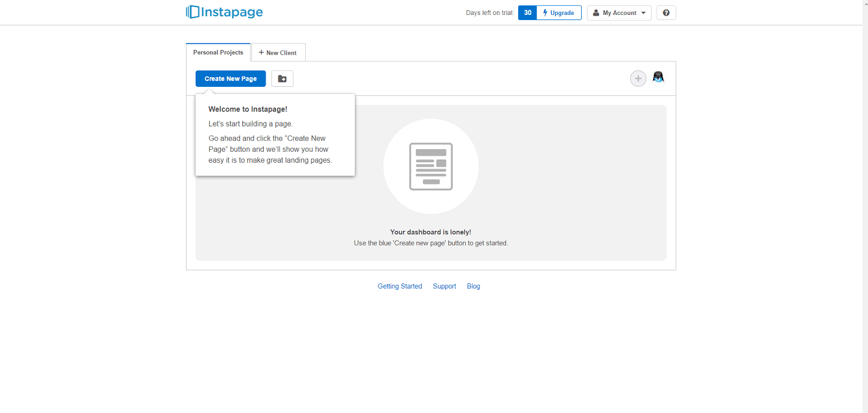Open the Support link
Screen dimensions: 868x413
click(444, 286)
